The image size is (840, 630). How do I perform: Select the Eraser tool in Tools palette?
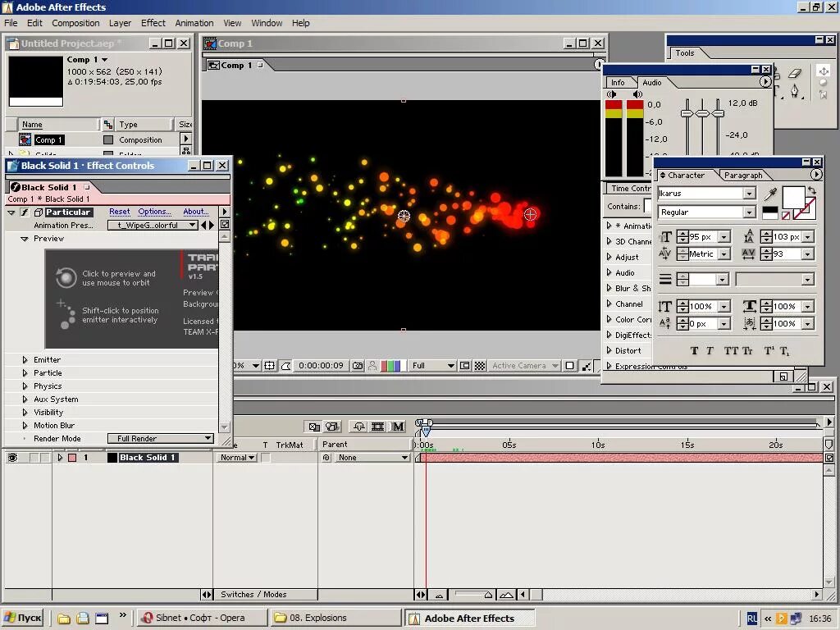click(x=794, y=73)
